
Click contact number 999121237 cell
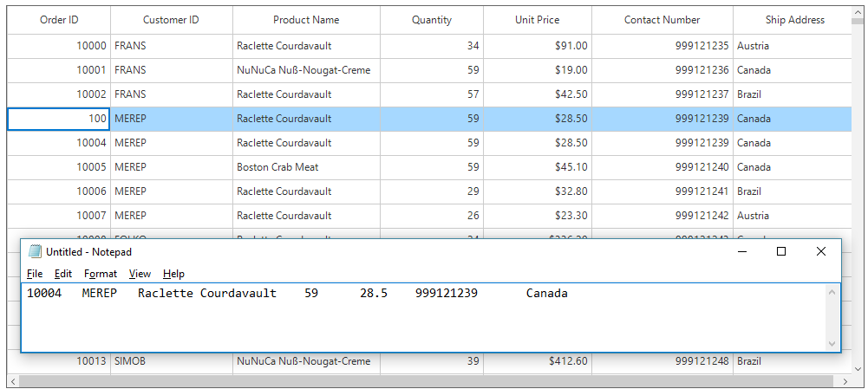(662, 94)
